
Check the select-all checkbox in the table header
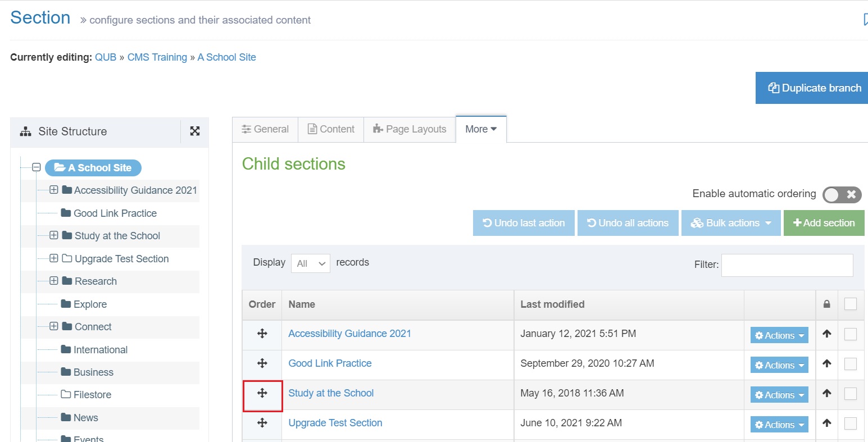[850, 304]
